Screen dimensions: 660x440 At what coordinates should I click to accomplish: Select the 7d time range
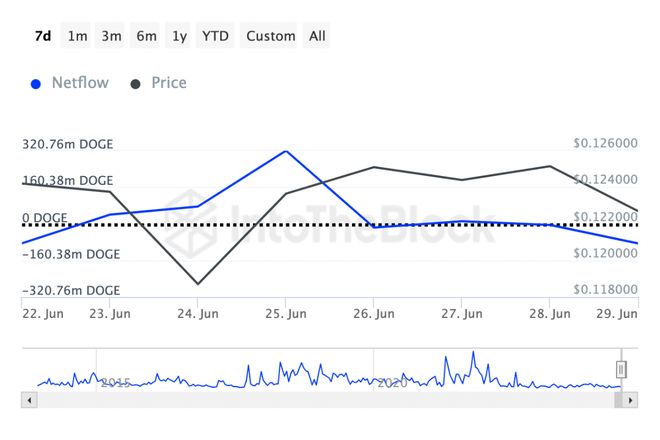point(43,36)
